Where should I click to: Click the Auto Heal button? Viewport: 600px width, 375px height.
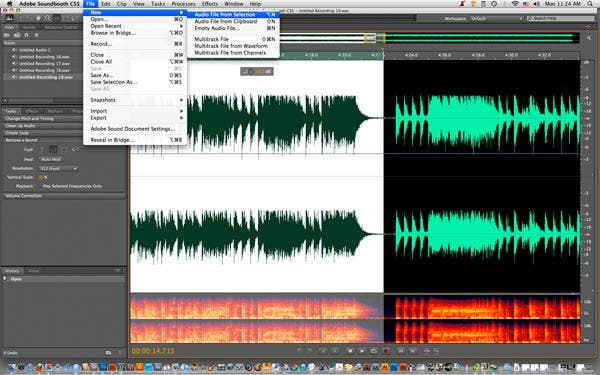51,159
